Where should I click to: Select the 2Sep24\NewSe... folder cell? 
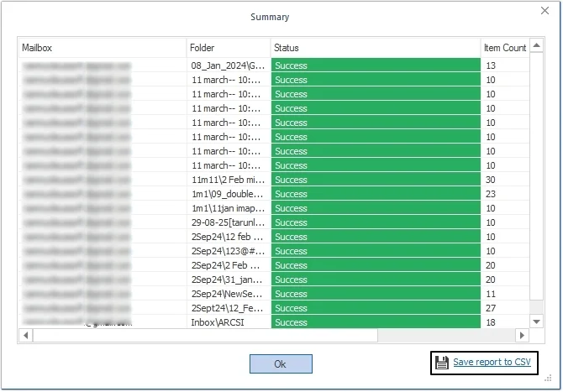(x=229, y=294)
